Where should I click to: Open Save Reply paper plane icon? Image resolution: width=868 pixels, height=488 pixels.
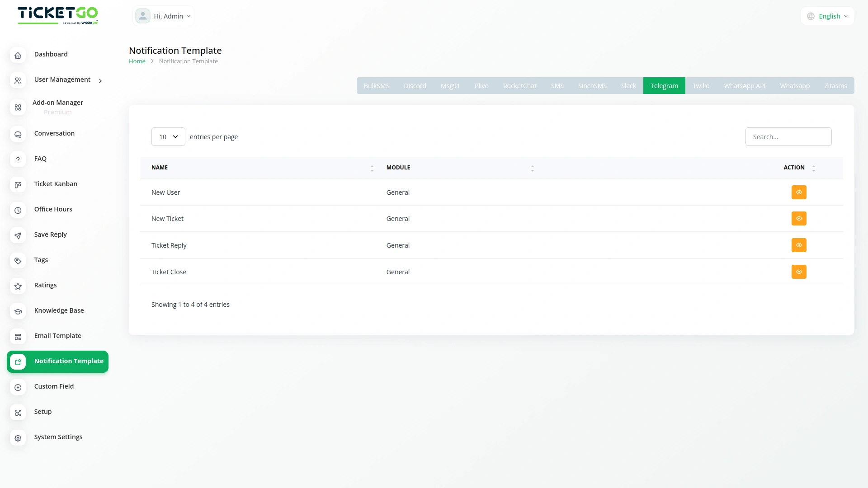click(x=18, y=235)
